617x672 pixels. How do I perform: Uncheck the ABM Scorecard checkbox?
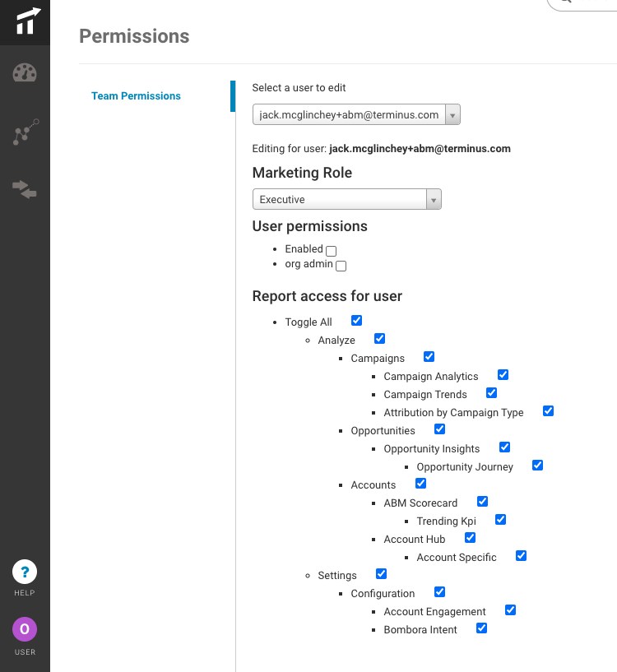[x=482, y=502]
